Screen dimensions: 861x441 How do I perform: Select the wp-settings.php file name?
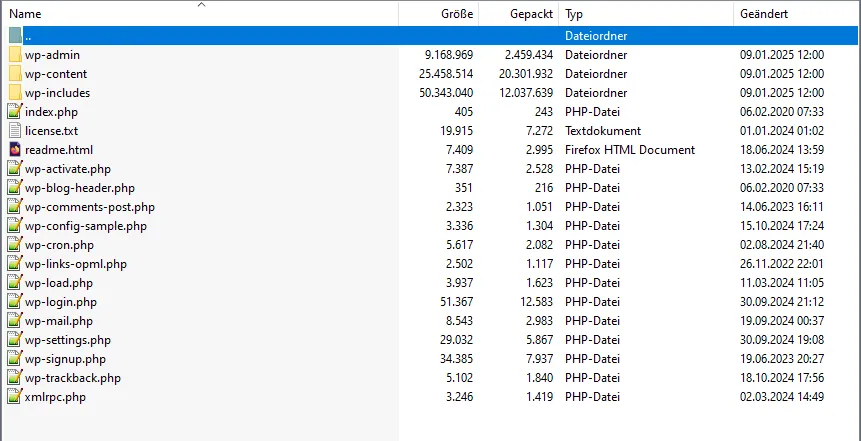(68, 340)
